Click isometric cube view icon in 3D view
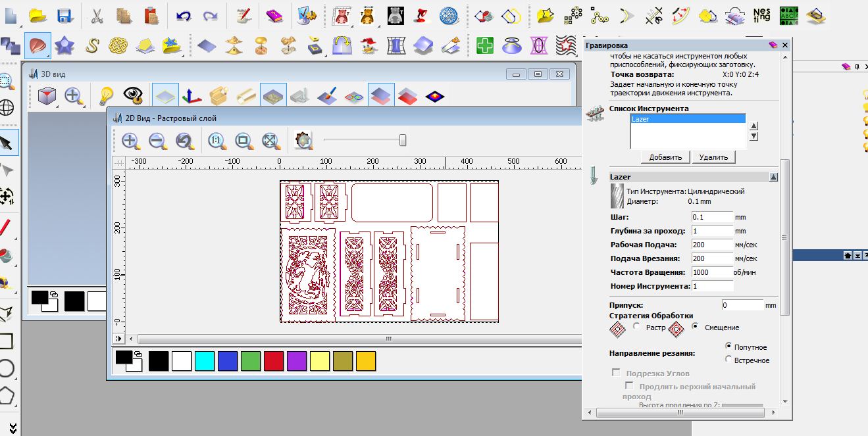This screenshot has height=436, width=868. click(x=46, y=96)
